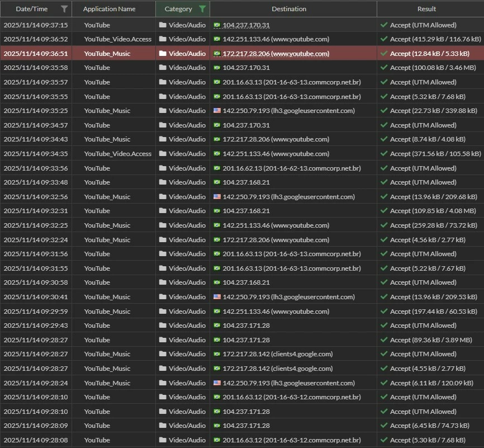Select destination 104.237.168.21 in the 09:33:48 row
This screenshot has height=448, width=484.
246,182
